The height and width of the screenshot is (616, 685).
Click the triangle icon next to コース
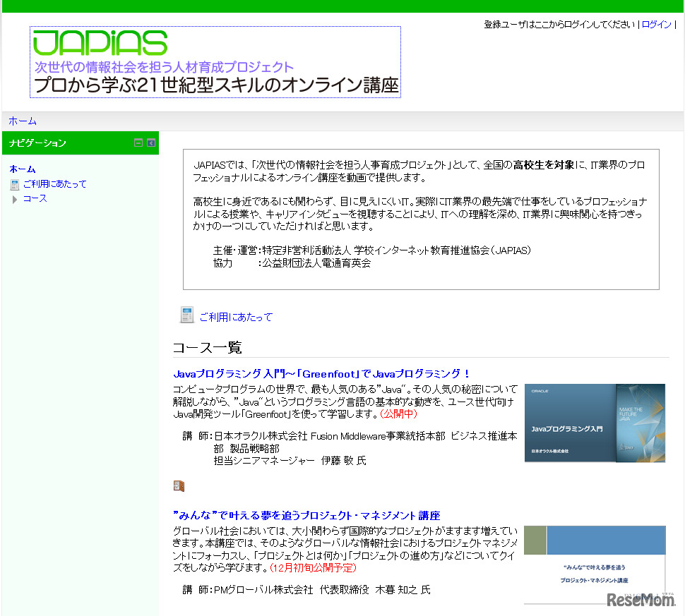14,198
